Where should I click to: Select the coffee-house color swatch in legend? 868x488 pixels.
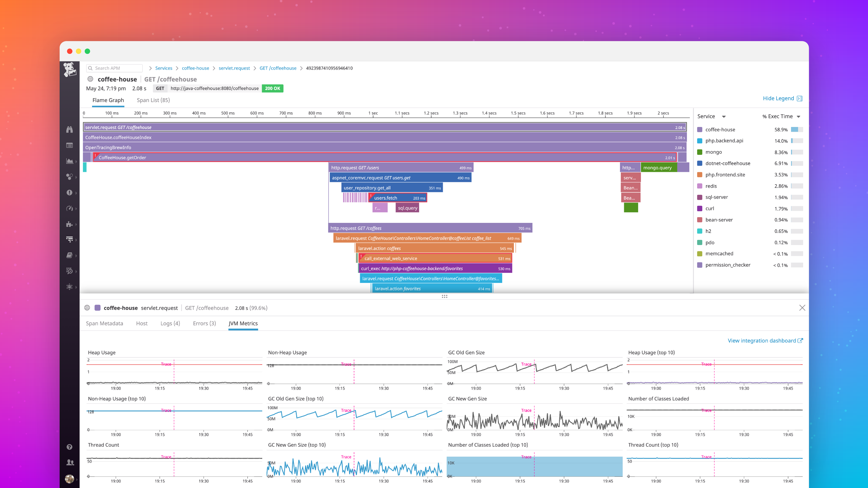[699, 129]
